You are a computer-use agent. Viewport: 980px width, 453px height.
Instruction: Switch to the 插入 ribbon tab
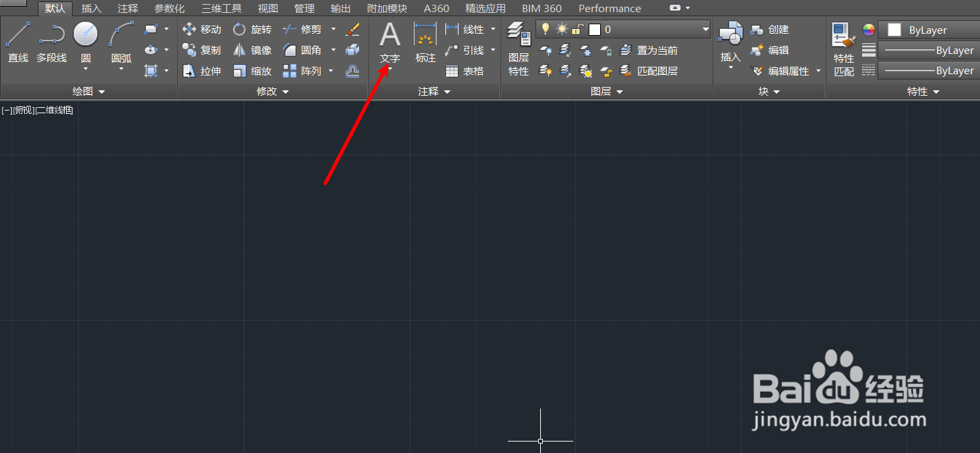[92, 9]
